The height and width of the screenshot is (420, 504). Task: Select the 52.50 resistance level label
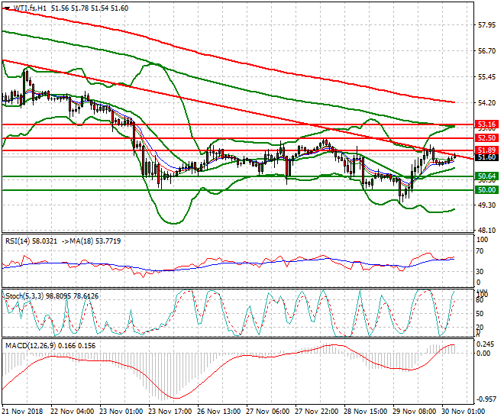(x=486, y=138)
